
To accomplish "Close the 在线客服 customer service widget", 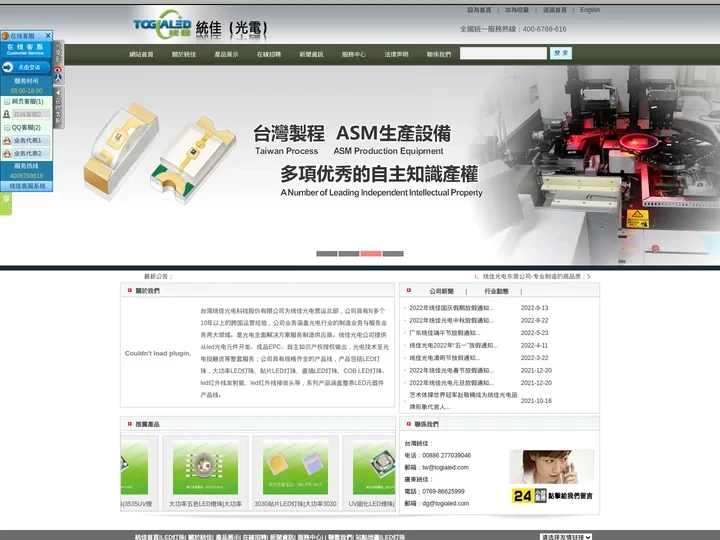I will click(48, 35).
